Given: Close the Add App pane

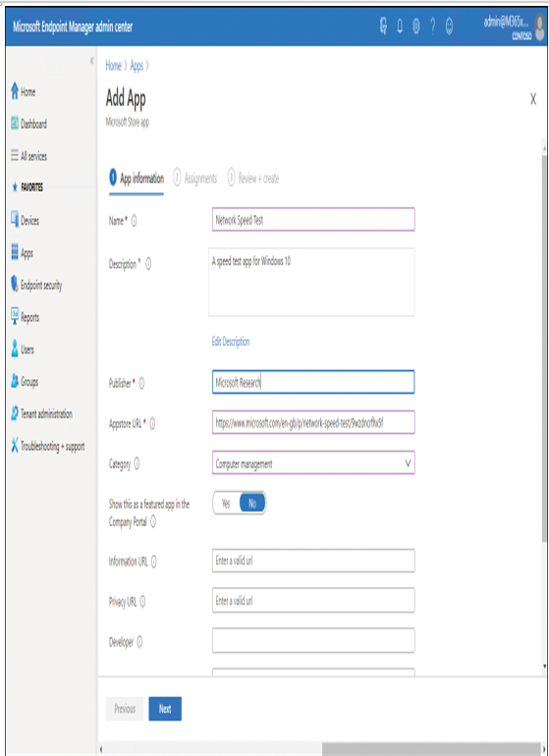Looking at the screenshot, I should click(x=533, y=99).
